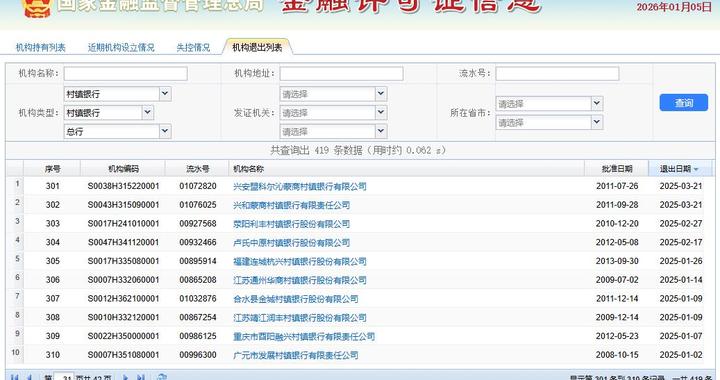Select the code S0010H332120001
Viewport: 720px width, 380px height.
tap(123, 318)
